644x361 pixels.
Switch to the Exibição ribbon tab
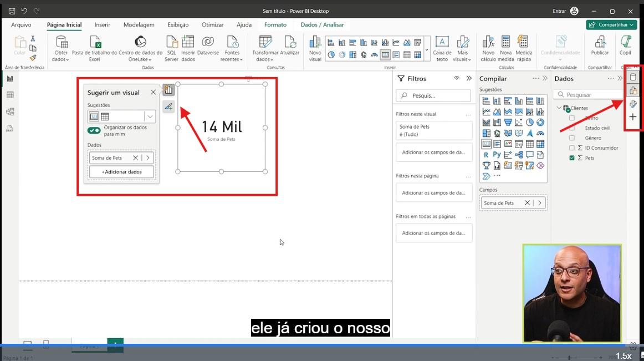click(178, 25)
